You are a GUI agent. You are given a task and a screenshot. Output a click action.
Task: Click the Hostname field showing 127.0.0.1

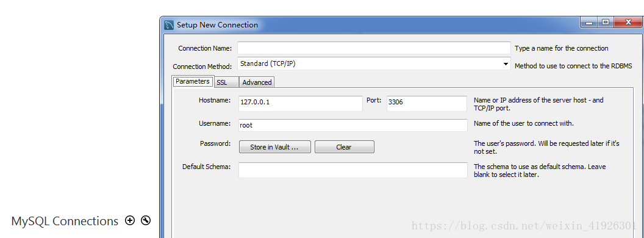click(x=300, y=104)
